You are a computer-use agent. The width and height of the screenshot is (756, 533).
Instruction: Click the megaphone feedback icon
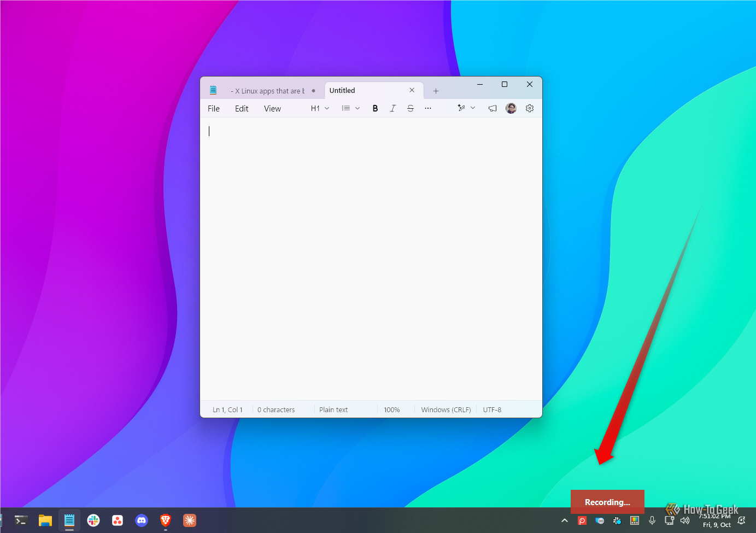tap(493, 108)
